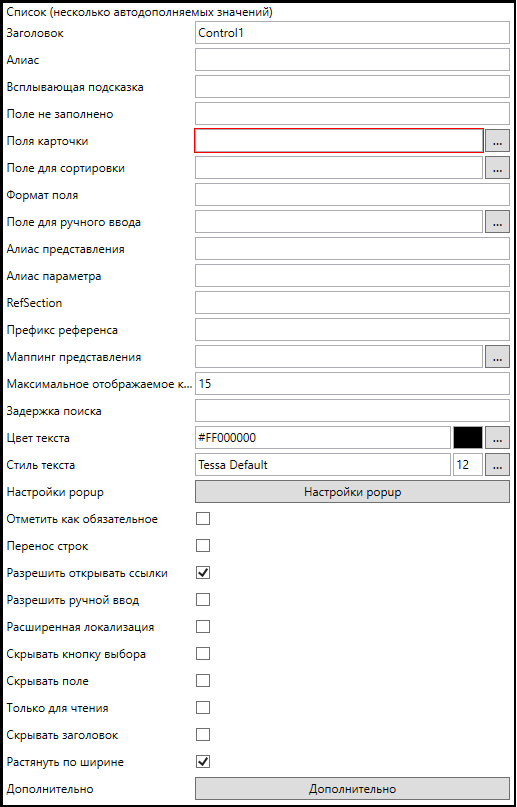
Task: Click the Настройки popup button
Action: [x=352, y=492]
